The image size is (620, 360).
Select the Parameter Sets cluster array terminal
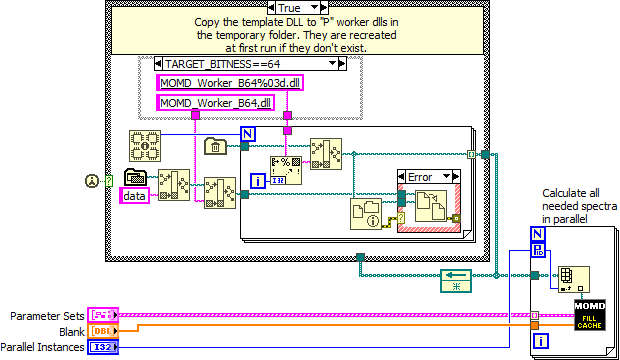tap(103, 315)
